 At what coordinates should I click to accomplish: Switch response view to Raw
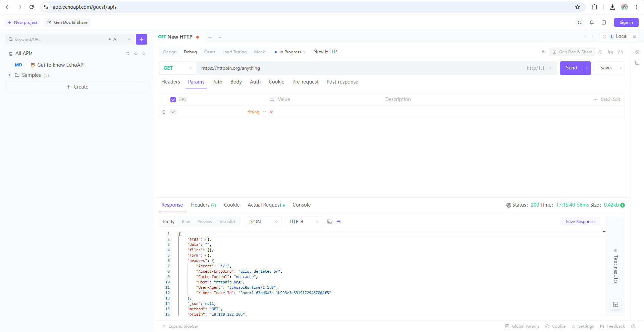(186, 222)
